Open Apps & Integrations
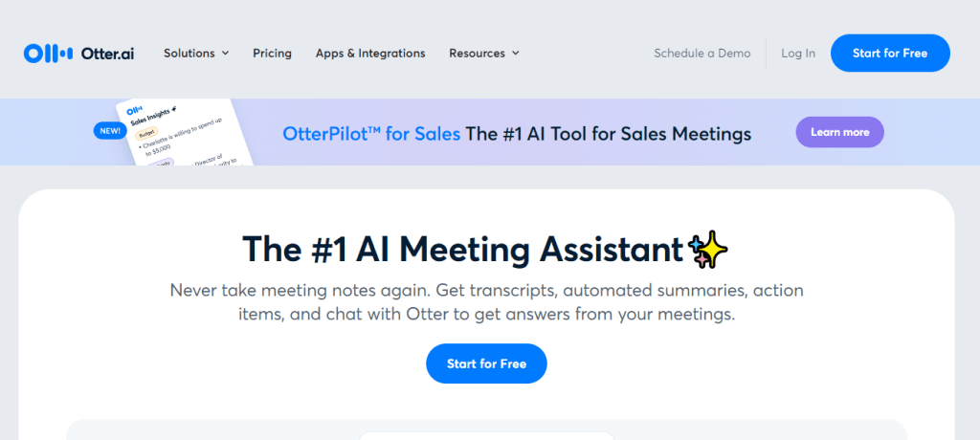This screenshot has width=980, height=440. point(370,54)
